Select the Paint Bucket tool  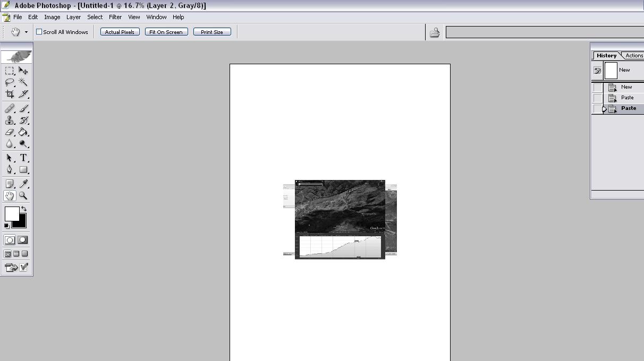coord(23,132)
